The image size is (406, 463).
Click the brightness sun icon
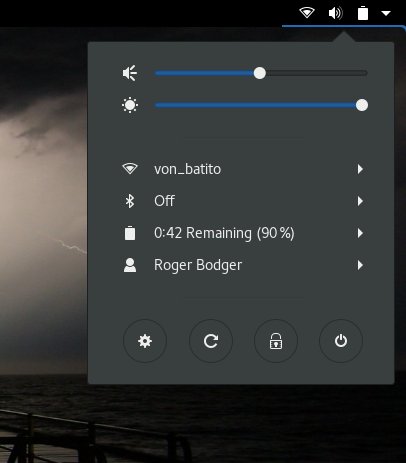click(x=130, y=105)
